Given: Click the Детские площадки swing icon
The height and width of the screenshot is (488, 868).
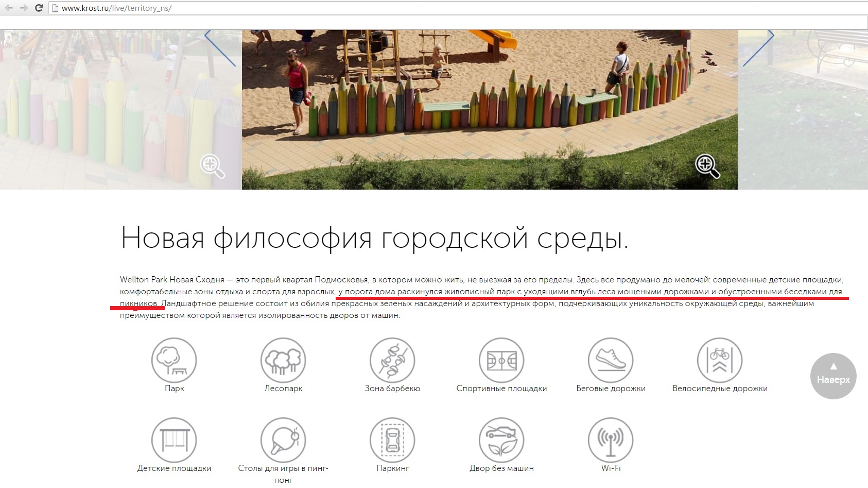Looking at the screenshot, I should point(174,440).
